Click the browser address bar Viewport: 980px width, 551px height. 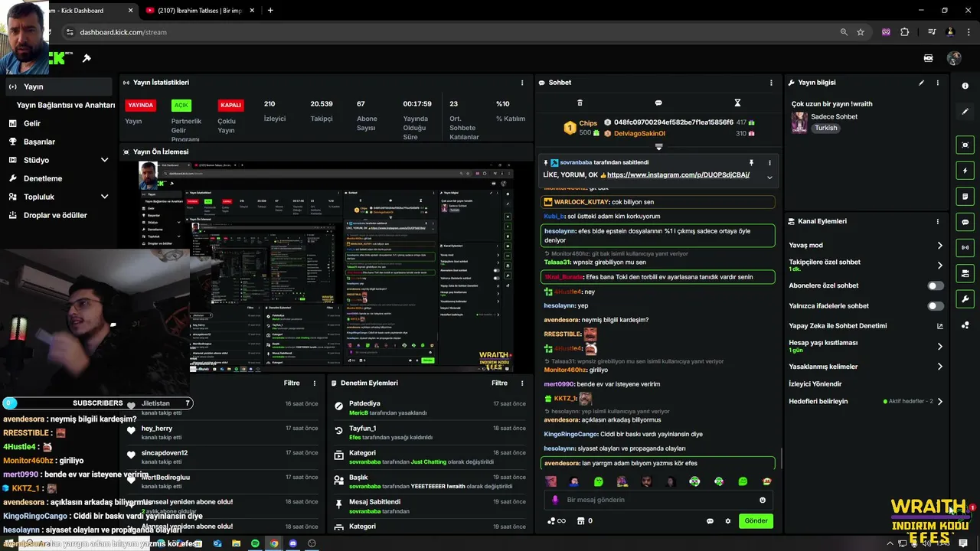452,32
